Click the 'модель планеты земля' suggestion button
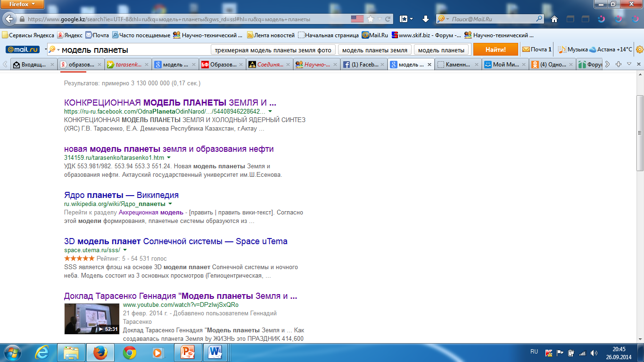Viewport: 644px width, 362px height. (x=374, y=50)
